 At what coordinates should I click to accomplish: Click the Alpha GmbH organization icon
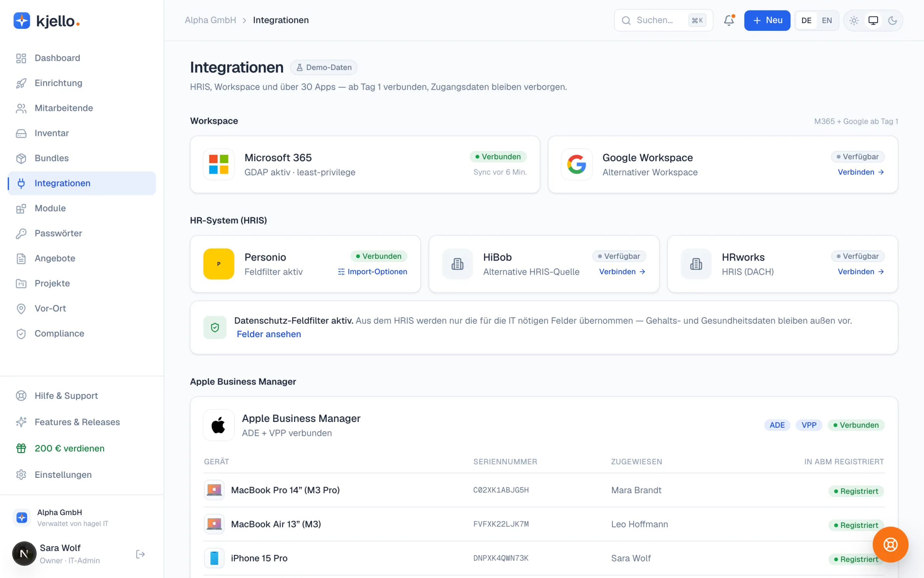coord(22,518)
